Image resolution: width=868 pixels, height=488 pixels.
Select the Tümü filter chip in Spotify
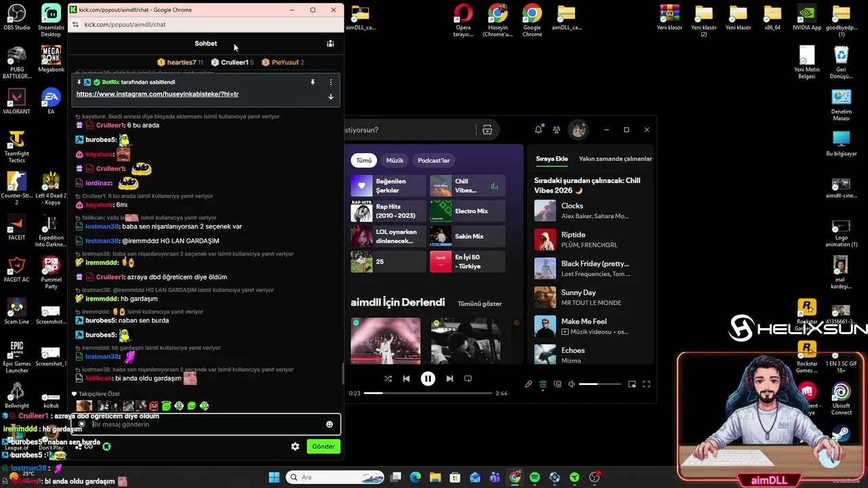pyautogui.click(x=364, y=161)
